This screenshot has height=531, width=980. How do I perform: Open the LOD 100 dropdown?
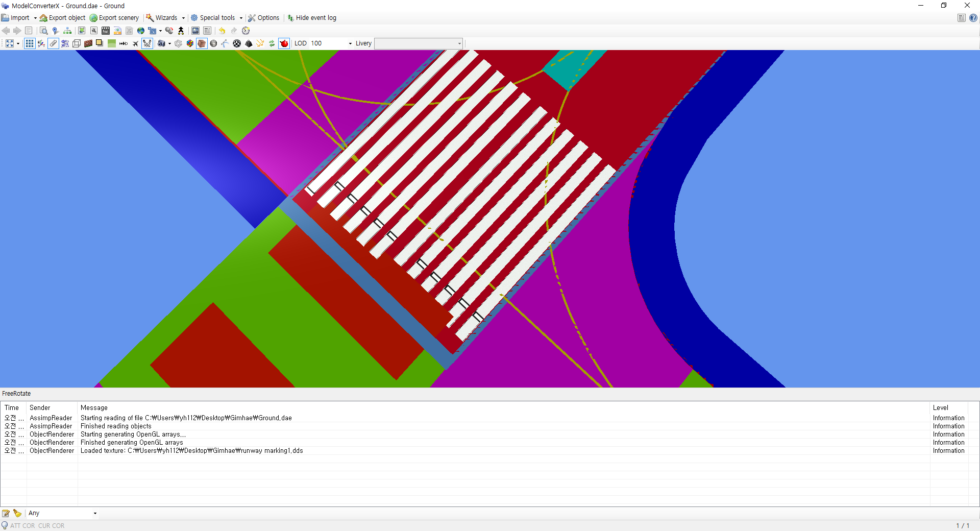pos(350,43)
